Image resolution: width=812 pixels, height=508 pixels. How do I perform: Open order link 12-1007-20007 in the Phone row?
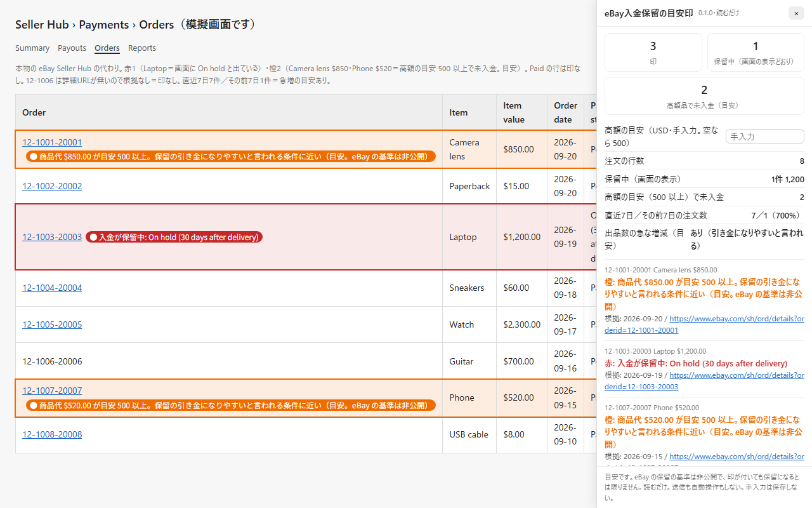[x=52, y=391]
